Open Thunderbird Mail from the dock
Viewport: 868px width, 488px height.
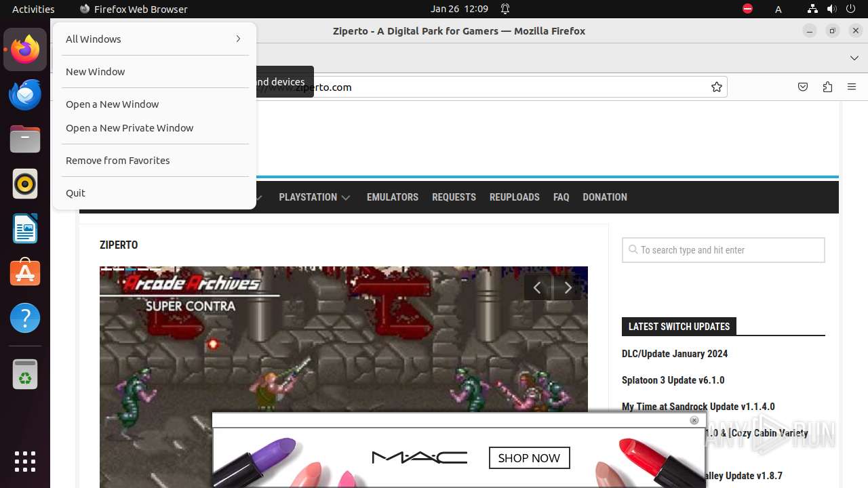[25, 94]
